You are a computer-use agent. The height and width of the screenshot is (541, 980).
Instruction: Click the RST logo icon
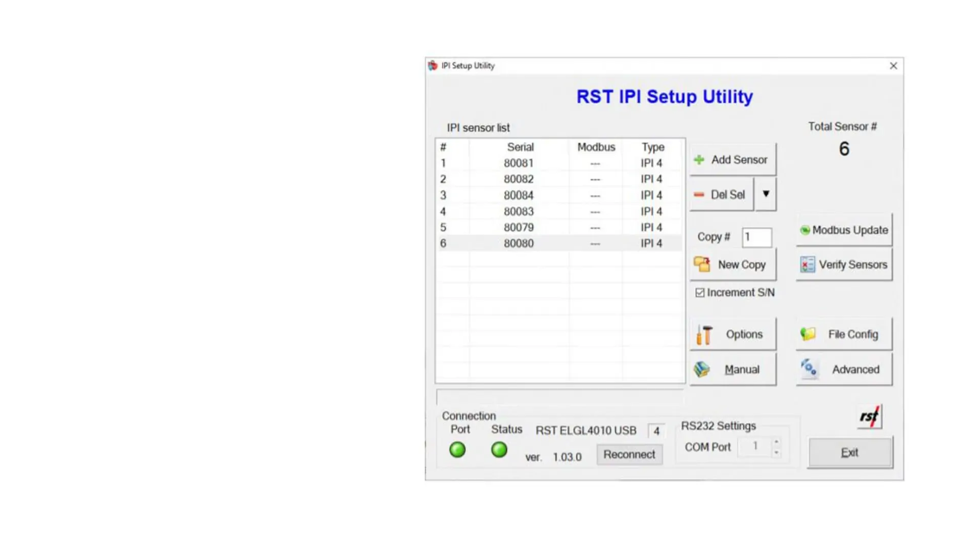click(870, 416)
